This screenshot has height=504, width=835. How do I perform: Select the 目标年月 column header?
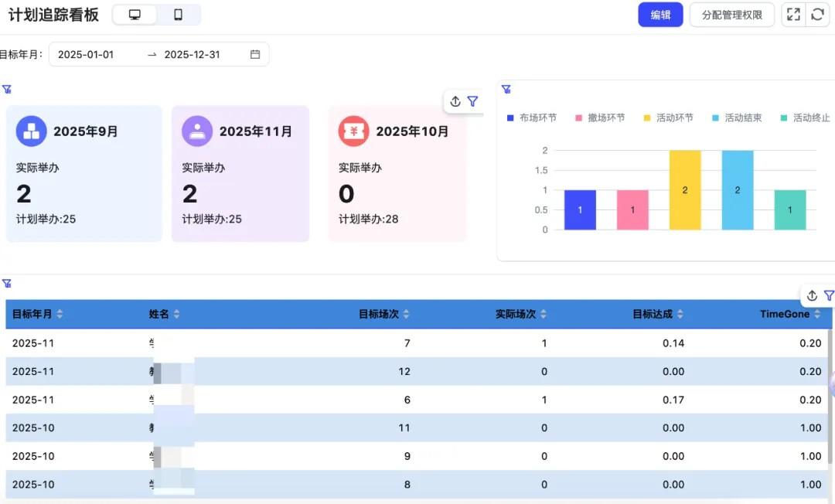point(32,314)
